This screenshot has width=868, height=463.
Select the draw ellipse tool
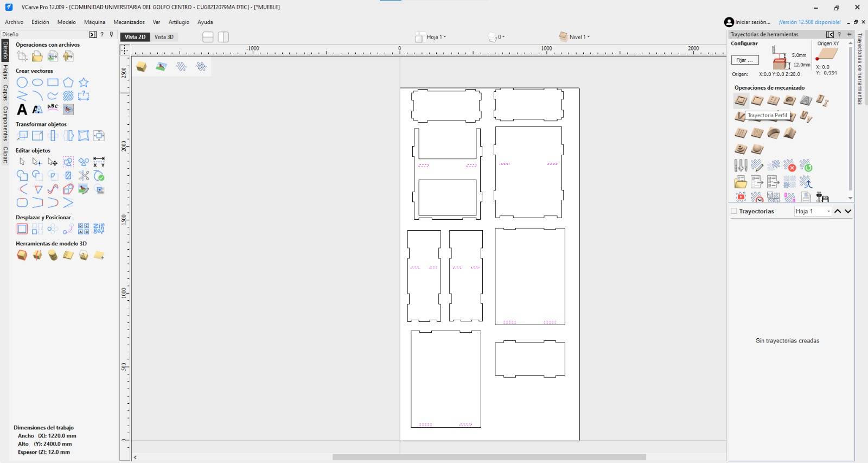click(x=37, y=83)
